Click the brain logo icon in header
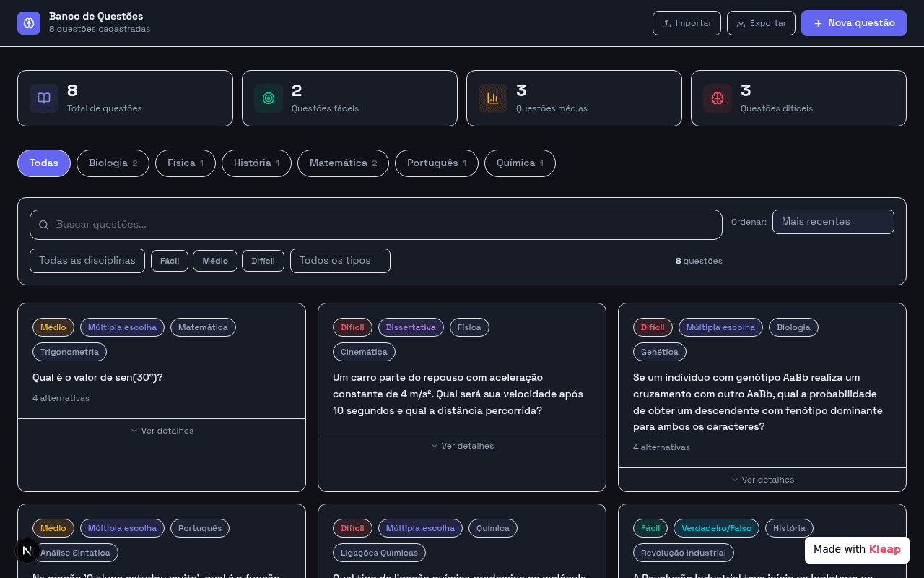 (29, 23)
